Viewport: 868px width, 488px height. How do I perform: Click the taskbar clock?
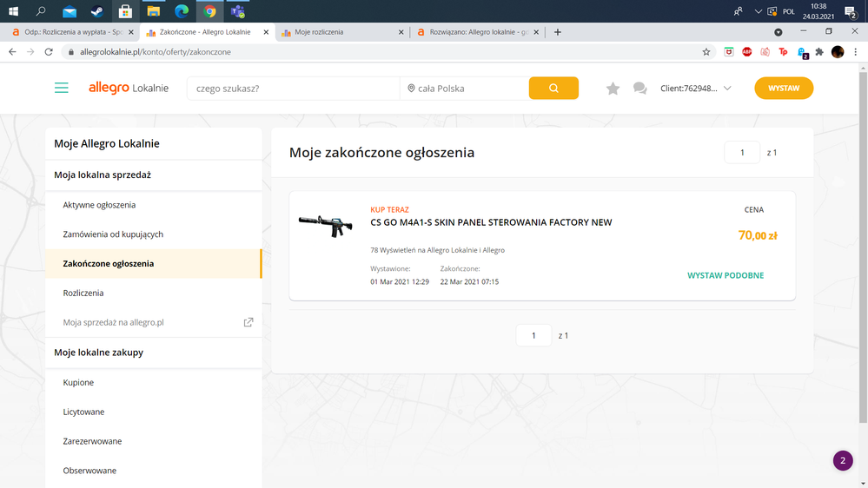point(818,11)
